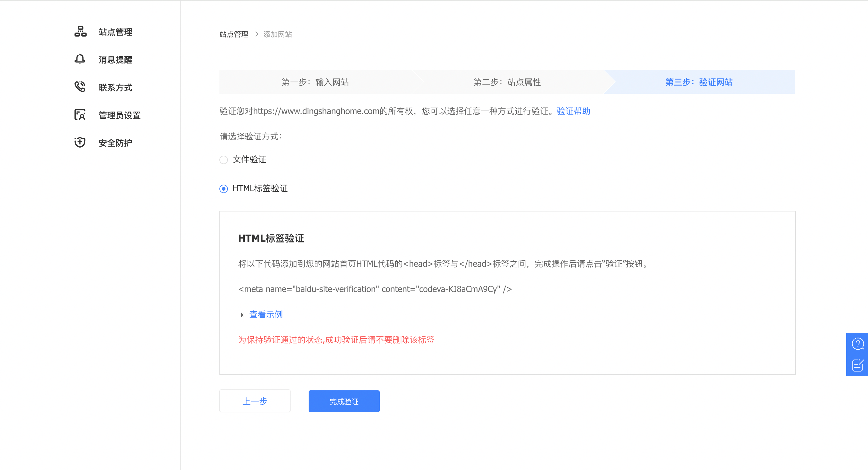Click the shield icon for 安全防护

coord(80,143)
